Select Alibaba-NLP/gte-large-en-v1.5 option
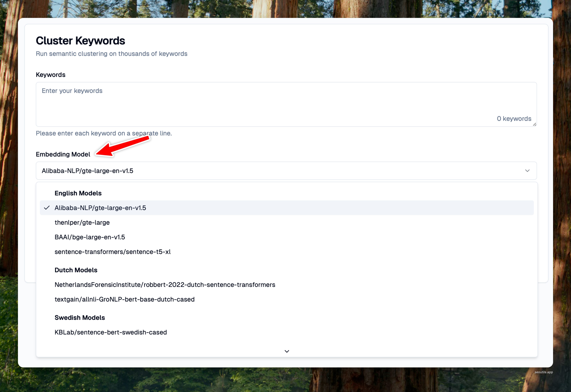Viewport: 571px width, 392px height. (x=287, y=208)
